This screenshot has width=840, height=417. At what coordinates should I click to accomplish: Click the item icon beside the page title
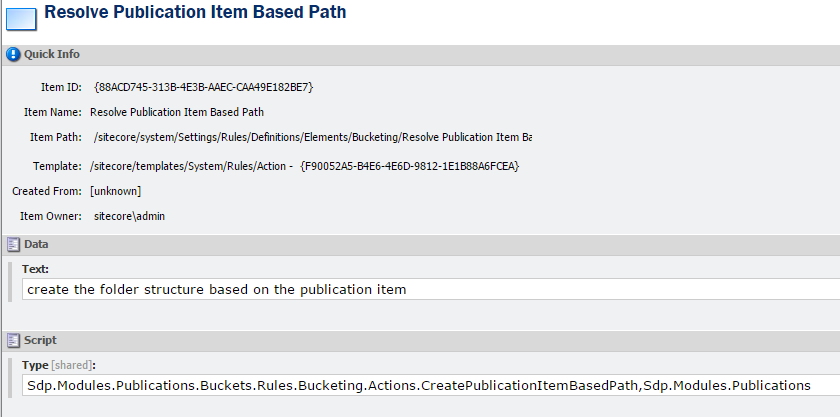(21, 19)
